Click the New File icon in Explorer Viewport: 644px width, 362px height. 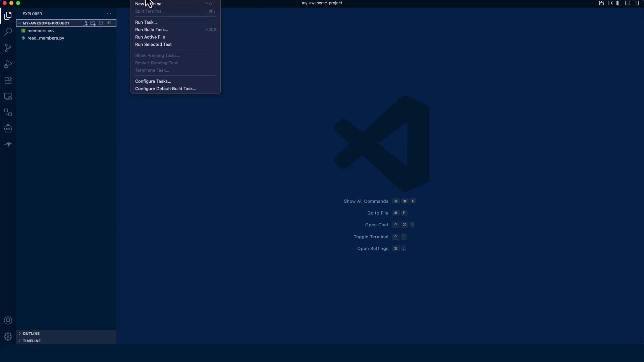point(85,23)
